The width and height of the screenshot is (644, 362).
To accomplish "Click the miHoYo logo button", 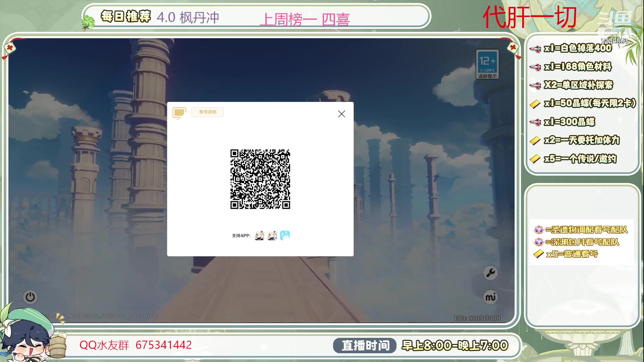I will tap(490, 297).
